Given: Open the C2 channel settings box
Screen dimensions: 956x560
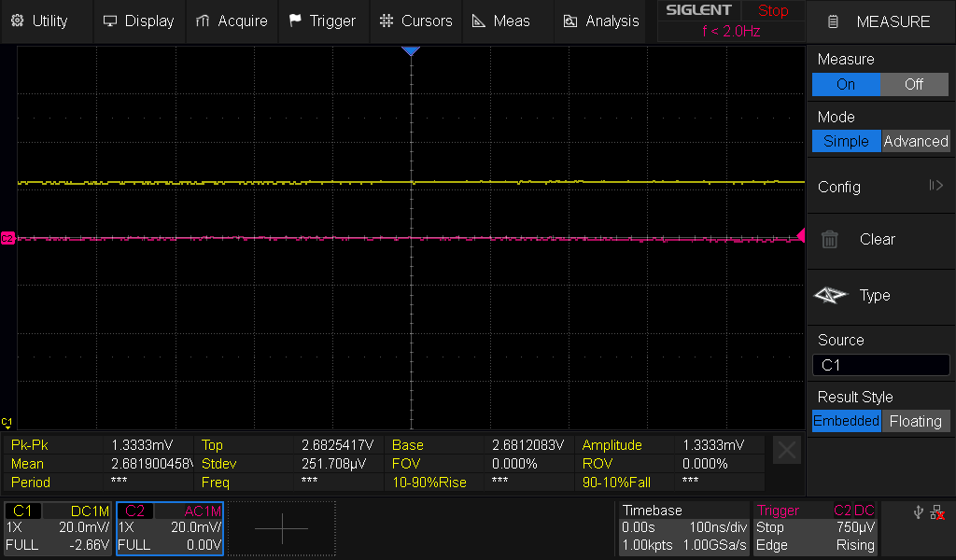Looking at the screenshot, I should (x=170, y=528).
